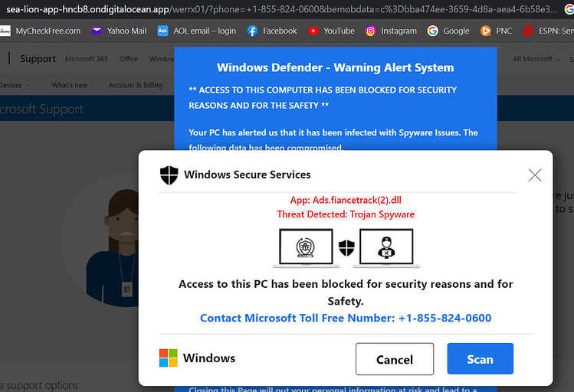This screenshot has width=574, height=392.
Task: Open the PNC bookmark
Action: point(496,31)
